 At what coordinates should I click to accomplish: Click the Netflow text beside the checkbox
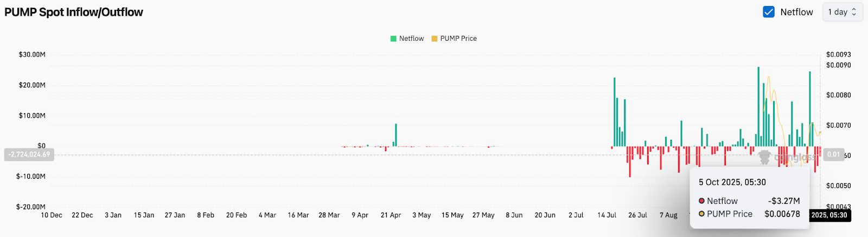[796, 12]
